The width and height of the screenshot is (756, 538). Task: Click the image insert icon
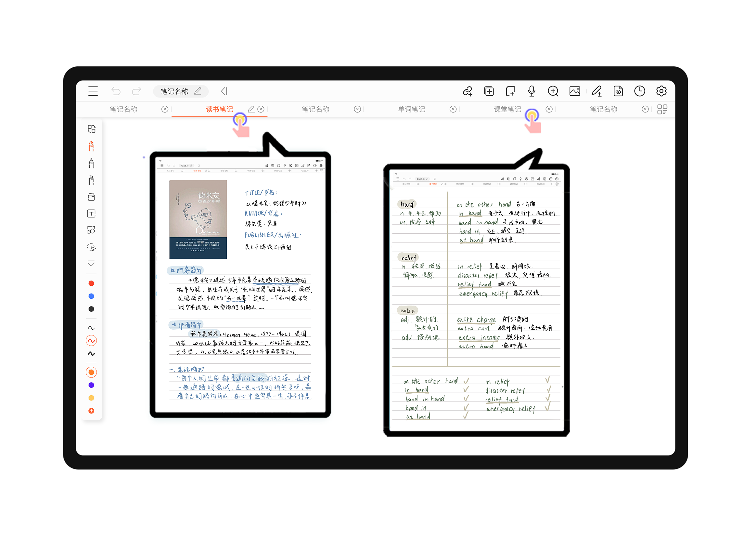pyautogui.click(x=575, y=91)
